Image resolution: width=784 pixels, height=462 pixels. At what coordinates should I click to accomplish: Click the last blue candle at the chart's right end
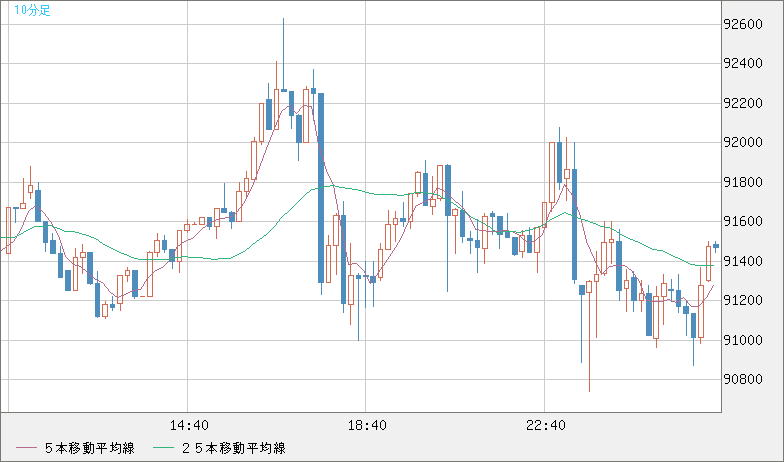click(716, 246)
